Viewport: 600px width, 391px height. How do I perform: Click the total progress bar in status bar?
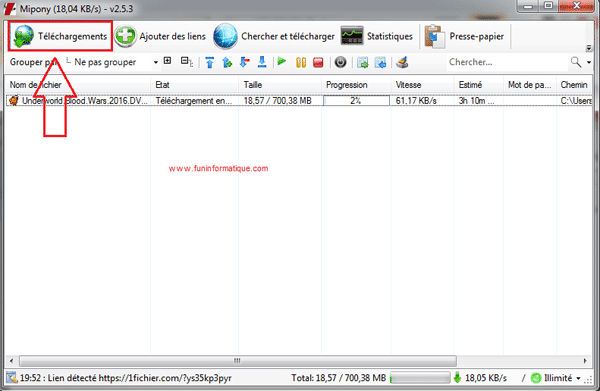tap(420, 378)
